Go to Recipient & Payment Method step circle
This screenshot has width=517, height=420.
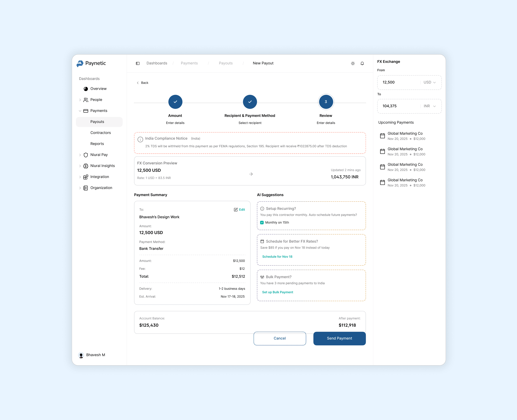coord(250,102)
